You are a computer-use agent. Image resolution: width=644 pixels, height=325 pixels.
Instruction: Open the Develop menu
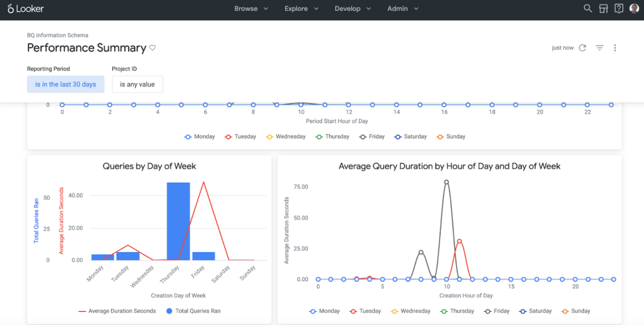point(353,9)
